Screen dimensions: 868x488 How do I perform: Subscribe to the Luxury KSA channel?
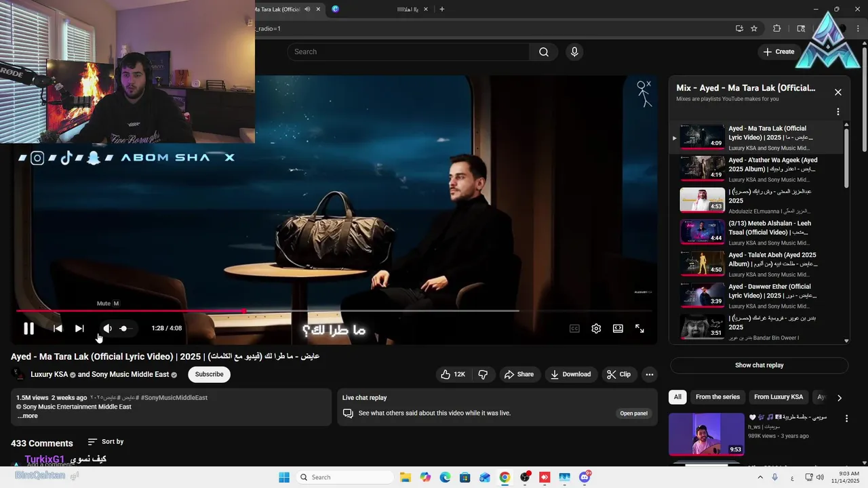tap(209, 374)
